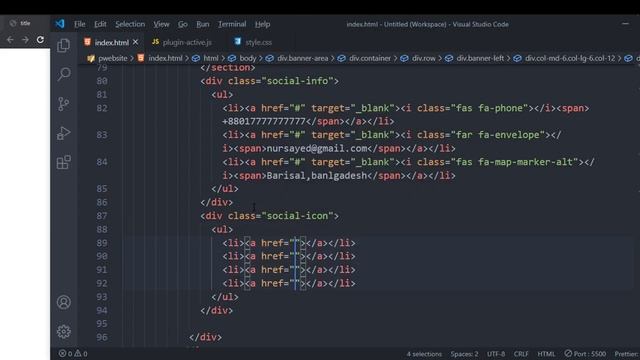Open the Explorer view in activity bar
The image size is (640, 360).
tap(63, 45)
